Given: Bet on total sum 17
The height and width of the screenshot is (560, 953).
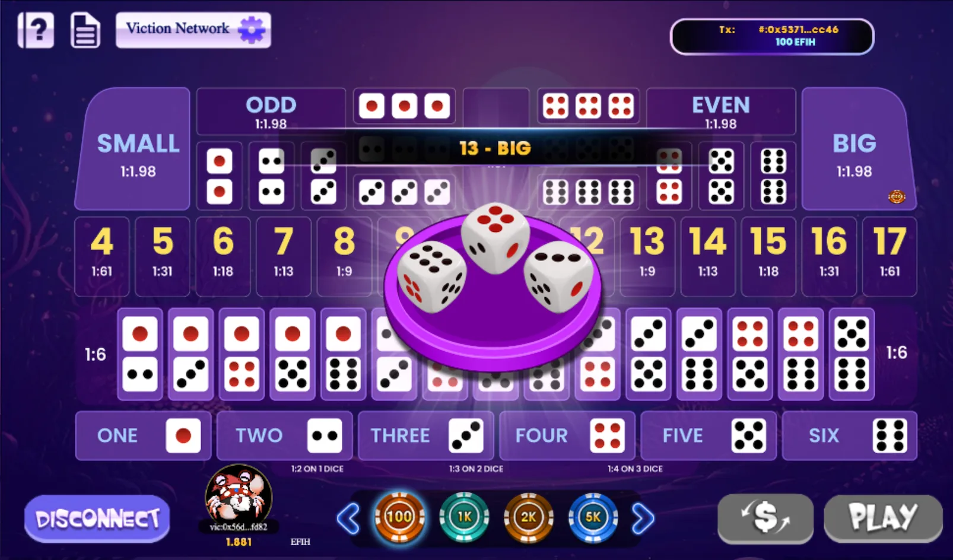Looking at the screenshot, I should point(890,256).
